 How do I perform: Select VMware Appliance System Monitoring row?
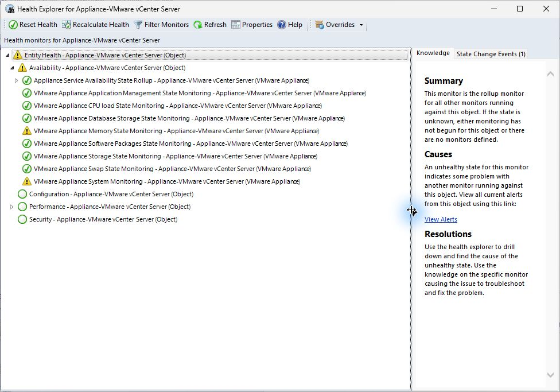click(167, 181)
